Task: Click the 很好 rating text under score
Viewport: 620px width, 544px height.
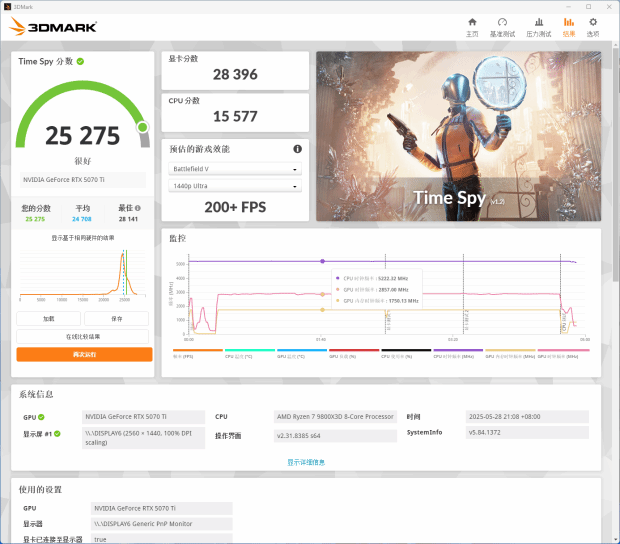Action: 83,161
